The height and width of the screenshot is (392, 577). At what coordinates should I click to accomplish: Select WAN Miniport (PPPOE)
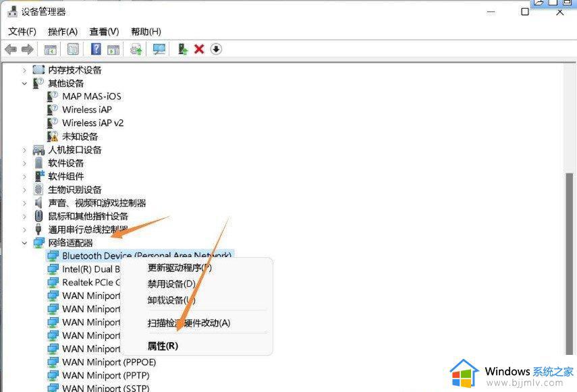(109, 362)
